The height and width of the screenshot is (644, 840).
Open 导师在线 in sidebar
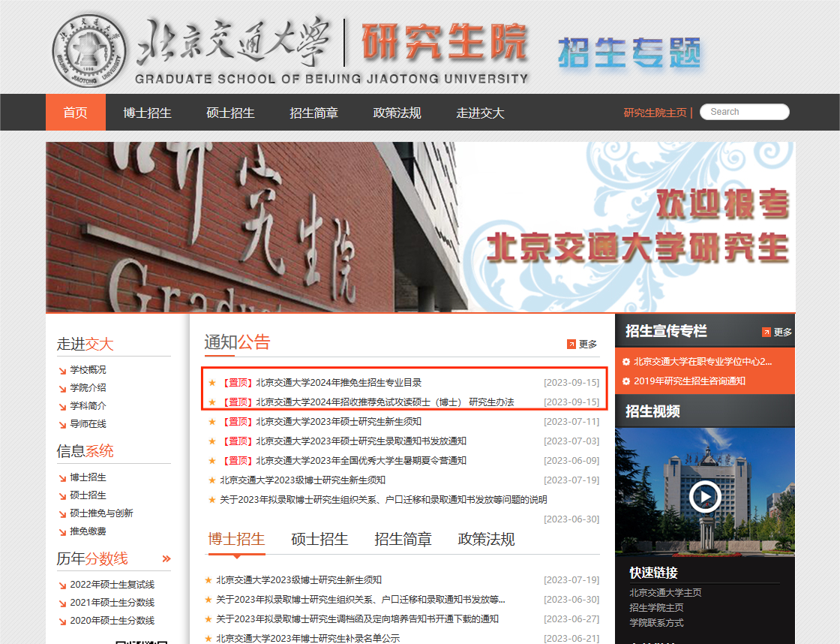pyautogui.click(x=88, y=424)
